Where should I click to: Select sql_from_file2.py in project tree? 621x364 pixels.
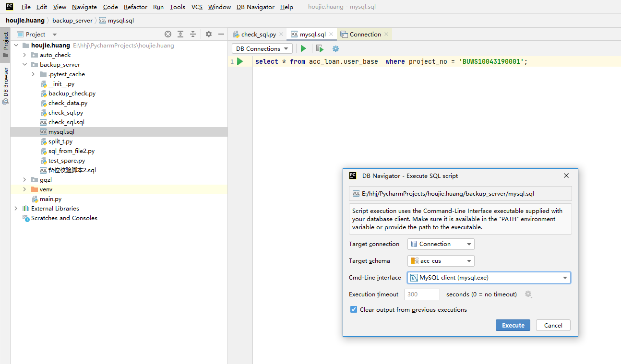point(72,151)
